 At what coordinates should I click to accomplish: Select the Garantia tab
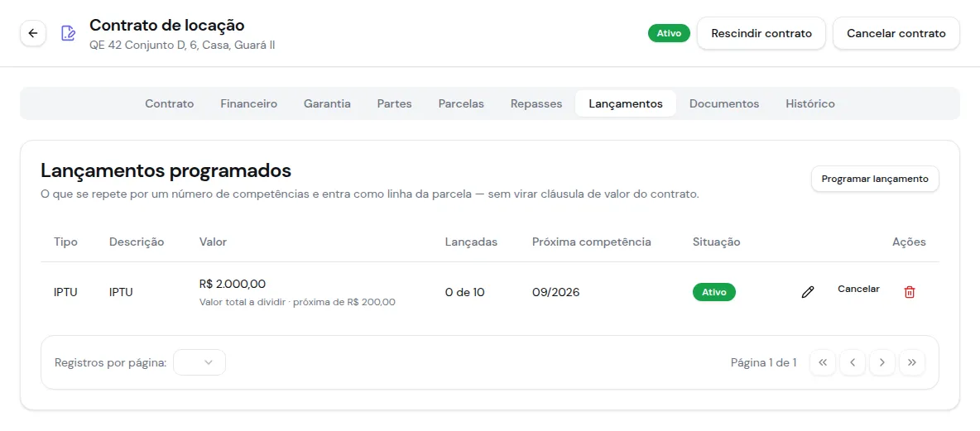[x=327, y=103]
